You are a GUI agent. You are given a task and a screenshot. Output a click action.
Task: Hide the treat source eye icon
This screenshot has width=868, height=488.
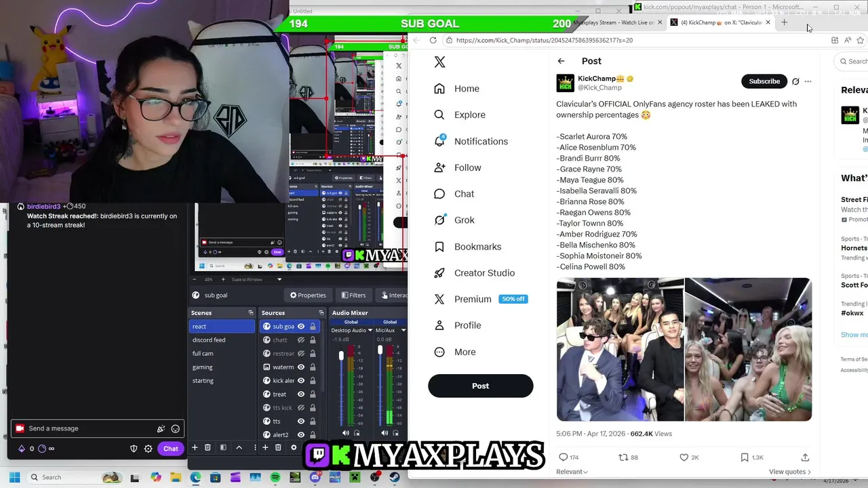[x=301, y=394]
